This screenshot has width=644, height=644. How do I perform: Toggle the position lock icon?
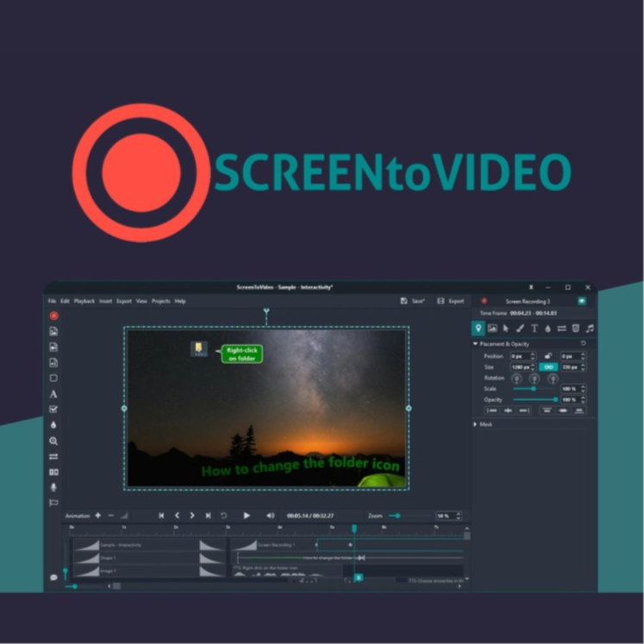coord(548,355)
